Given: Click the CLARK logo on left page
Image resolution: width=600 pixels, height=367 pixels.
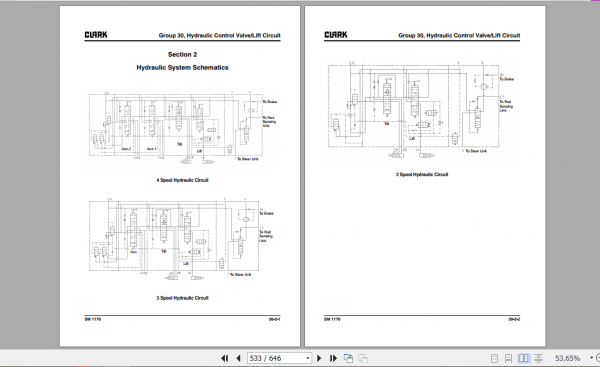Looking at the screenshot, I should (x=96, y=35).
